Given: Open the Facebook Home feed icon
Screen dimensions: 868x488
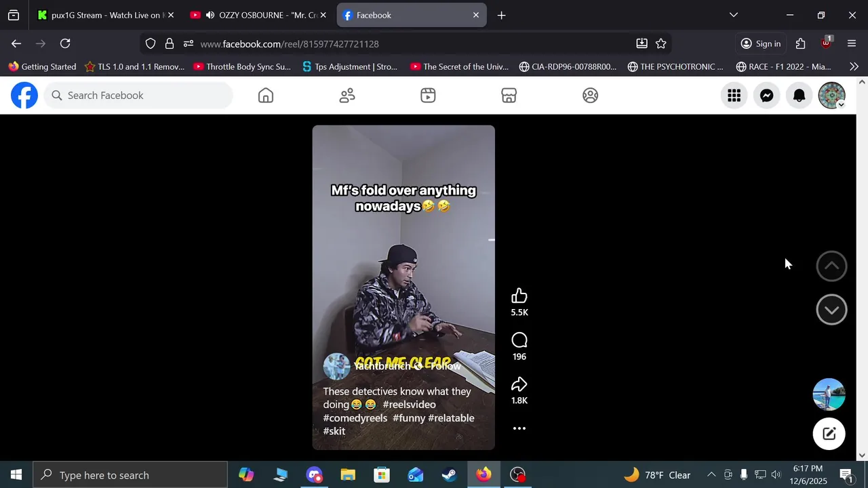Looking at the screenshot, I should (266, 96).
